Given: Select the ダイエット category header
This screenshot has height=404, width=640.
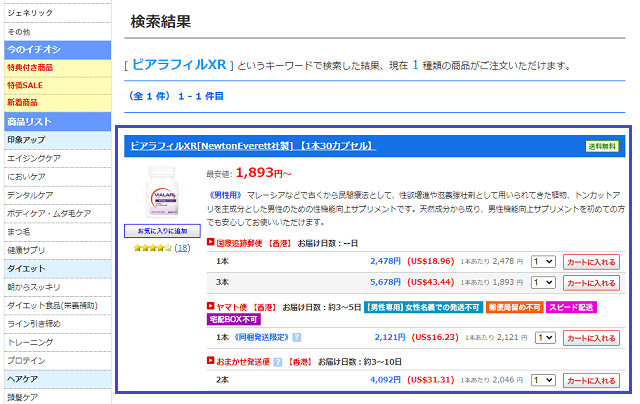Looking at the screenshot, I should coord(58,269).
